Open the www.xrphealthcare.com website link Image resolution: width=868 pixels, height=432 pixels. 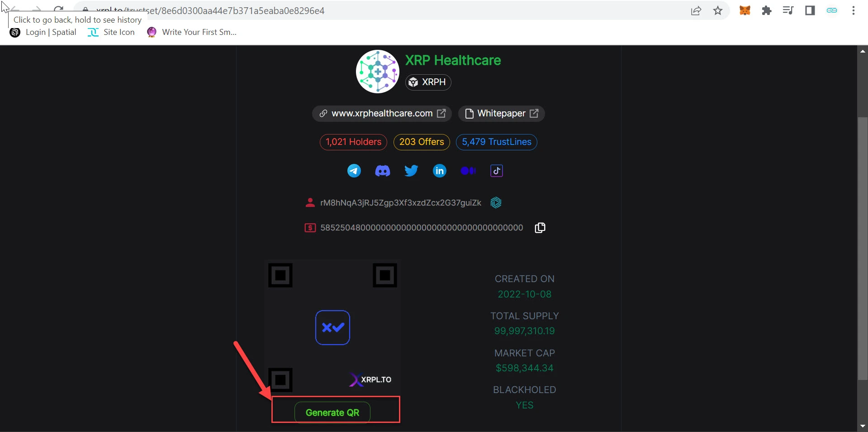[x=382, y=114]
